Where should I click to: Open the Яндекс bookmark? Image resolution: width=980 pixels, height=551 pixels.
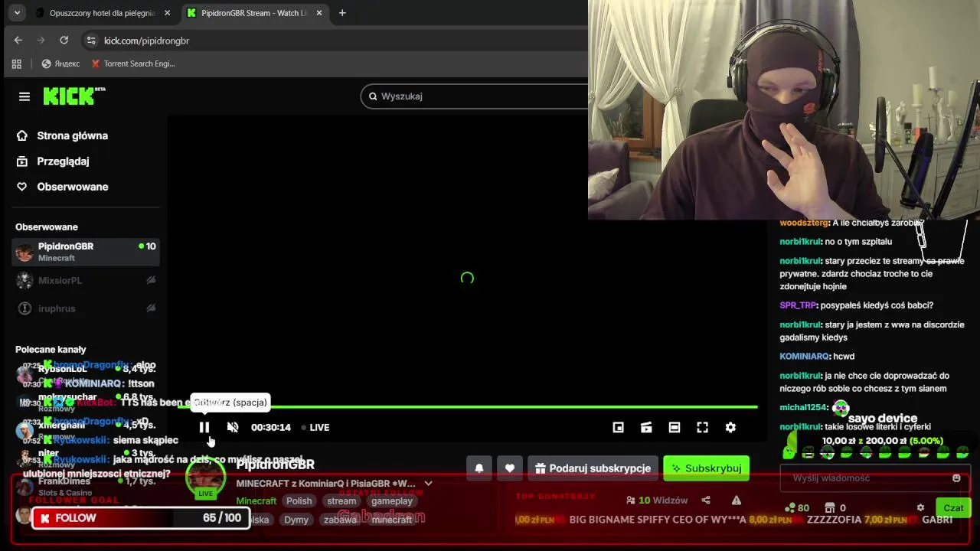(x=60, y=64)
